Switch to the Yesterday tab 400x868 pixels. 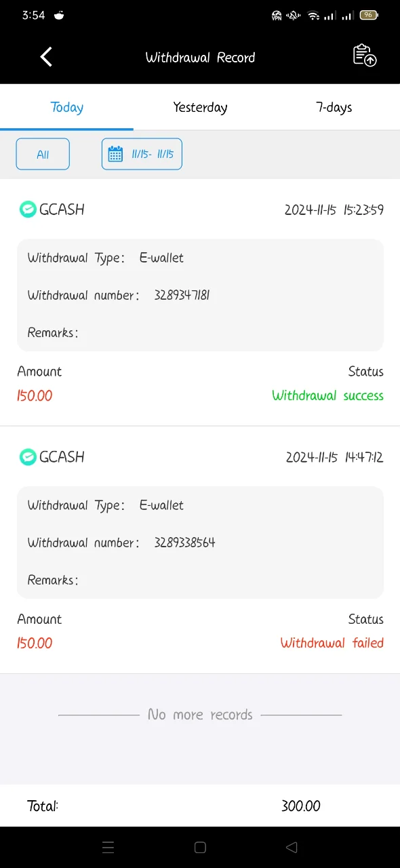coord(200,107)
